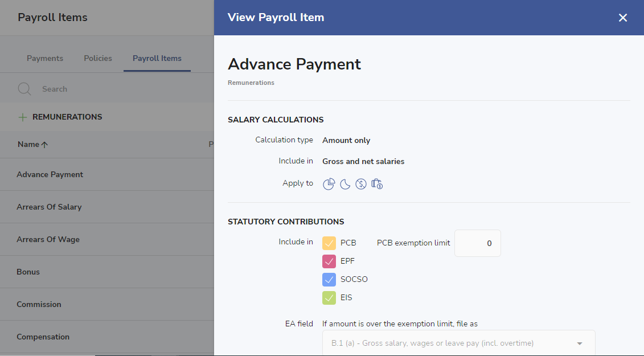Click the PCB exemption limit label

point(413,243)
